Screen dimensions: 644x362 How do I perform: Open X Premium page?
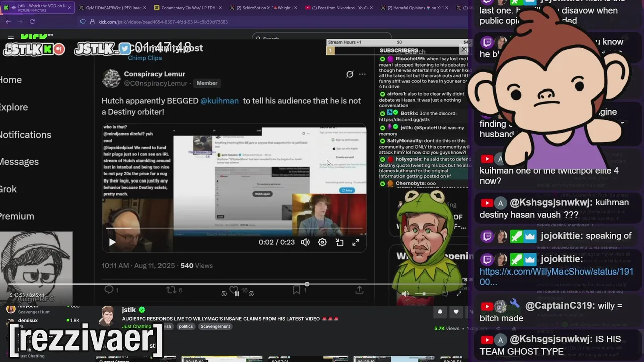pos(17,216)
